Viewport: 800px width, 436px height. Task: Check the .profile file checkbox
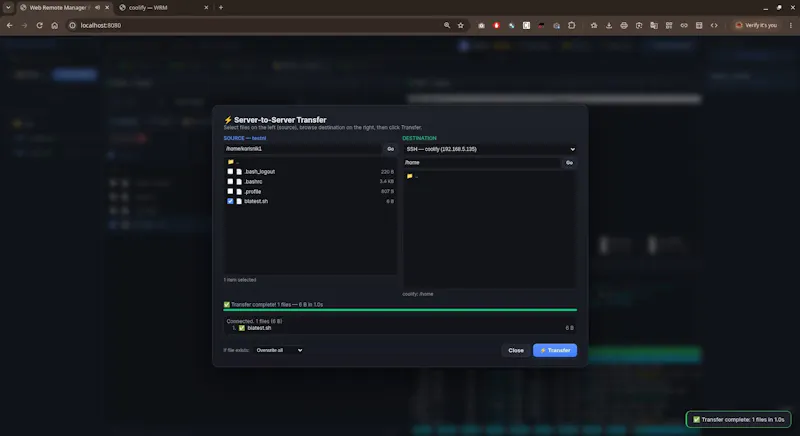point(230,191)
